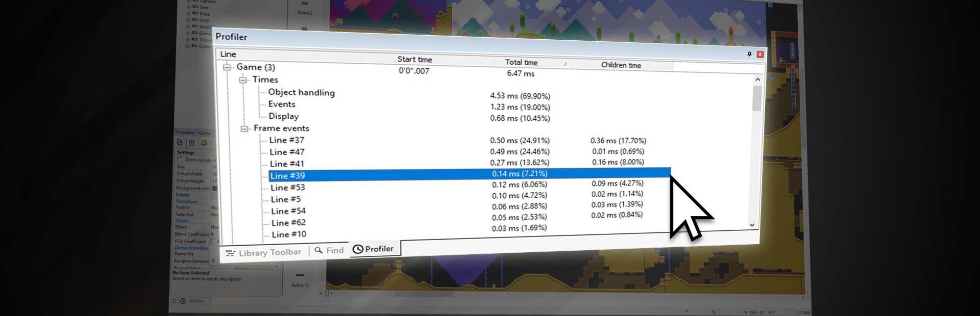Click the Demo file property row

coord(197,254)
